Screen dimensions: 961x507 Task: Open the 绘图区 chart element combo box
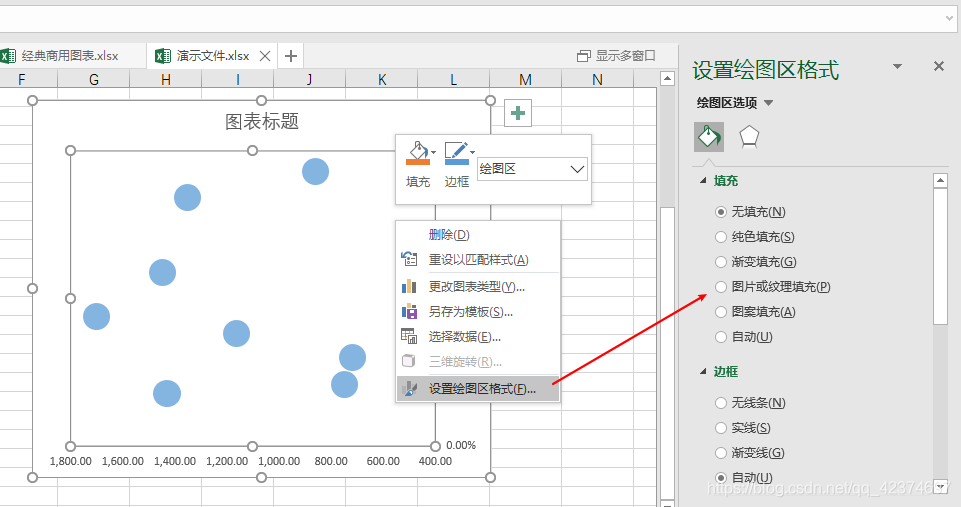point(532,169)
